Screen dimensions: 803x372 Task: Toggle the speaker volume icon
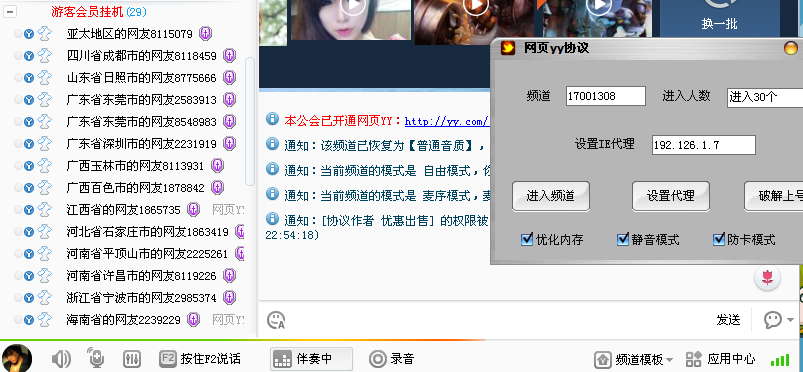(x=61, y=359)
